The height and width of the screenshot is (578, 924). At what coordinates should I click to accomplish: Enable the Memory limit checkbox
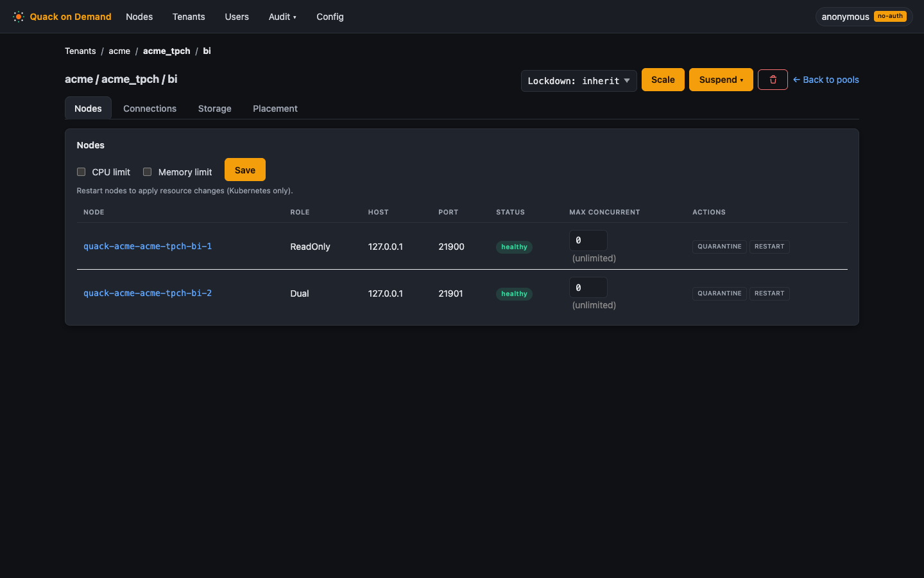click(147, 171)
